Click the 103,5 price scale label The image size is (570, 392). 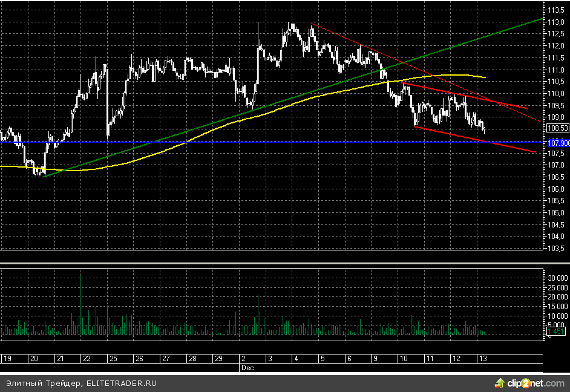click(x=556, y=249)
